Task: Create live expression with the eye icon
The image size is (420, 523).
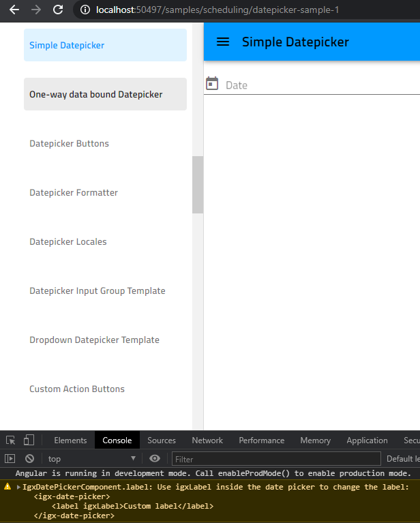Action: (155, 459)
